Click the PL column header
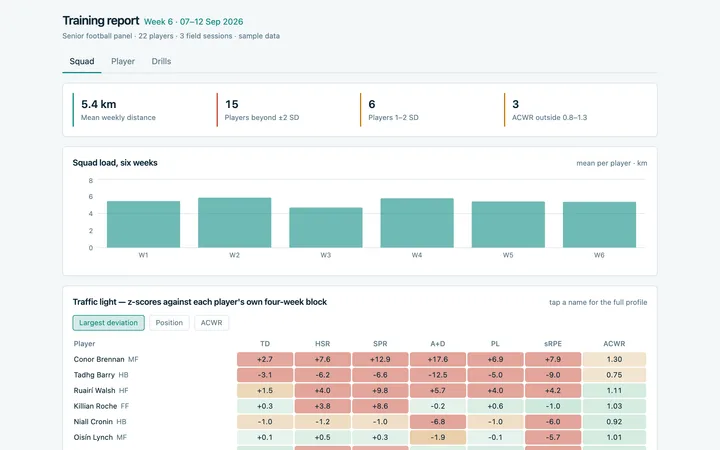The height and width of the screenshot is (450, 720). click(x=495, y=344)
